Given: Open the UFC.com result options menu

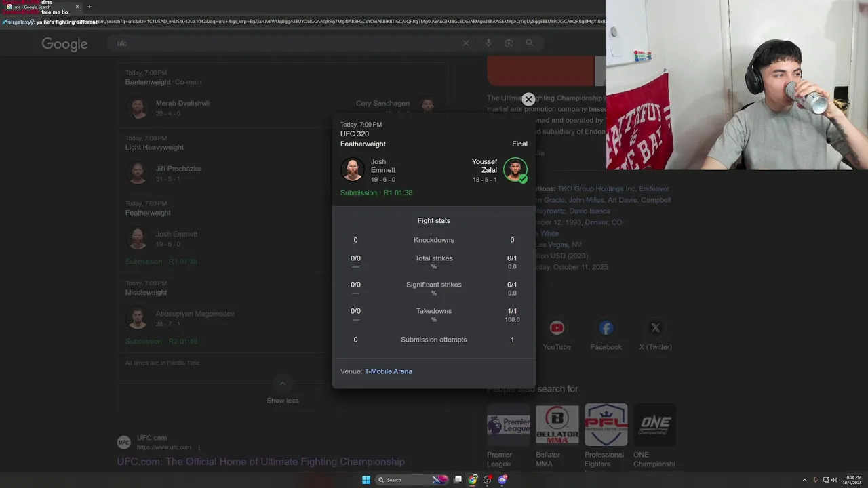Looking at the screenshot, I should [x=199, y=447].
